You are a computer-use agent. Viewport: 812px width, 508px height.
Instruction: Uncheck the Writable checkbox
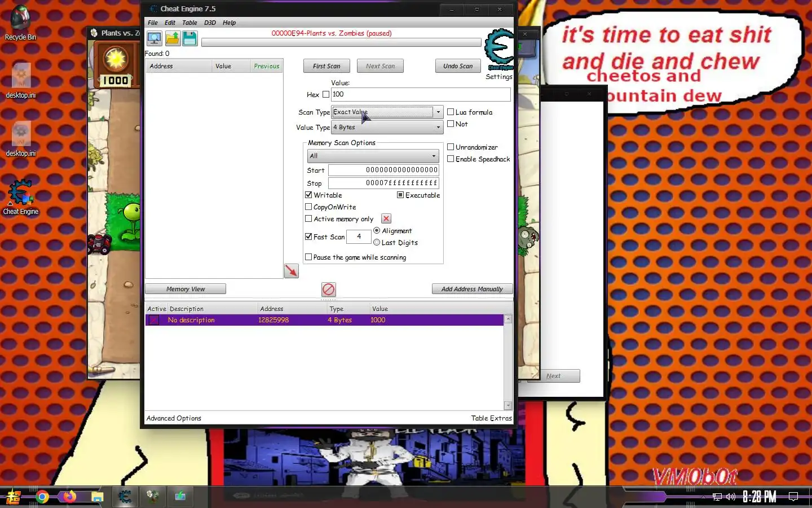point(308,195)
